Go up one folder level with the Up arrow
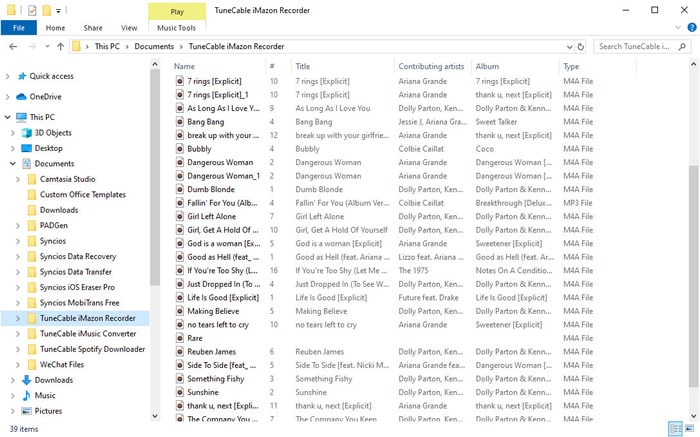 tap(61, 47)
